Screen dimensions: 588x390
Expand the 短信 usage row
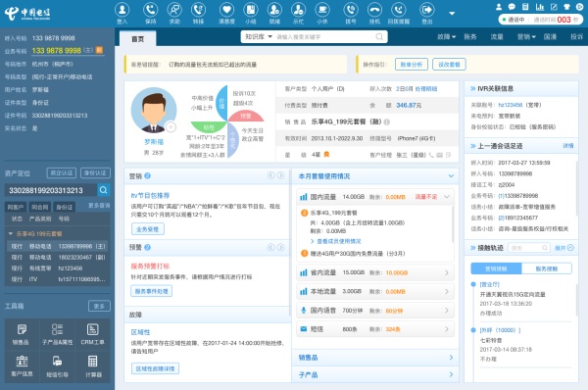(x=447, y=329)
